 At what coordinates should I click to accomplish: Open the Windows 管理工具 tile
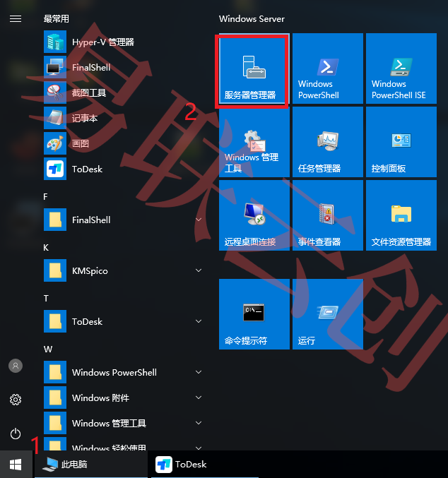254,142
